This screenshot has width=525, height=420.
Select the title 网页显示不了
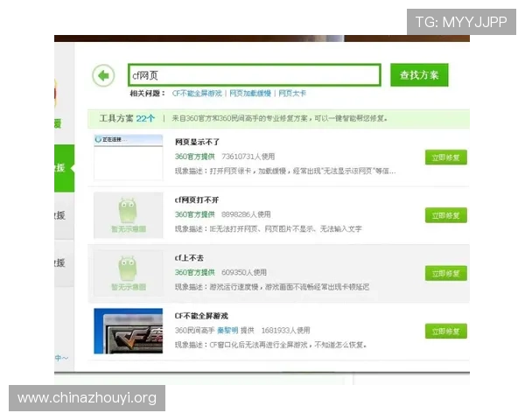click(x=197, y=142)
